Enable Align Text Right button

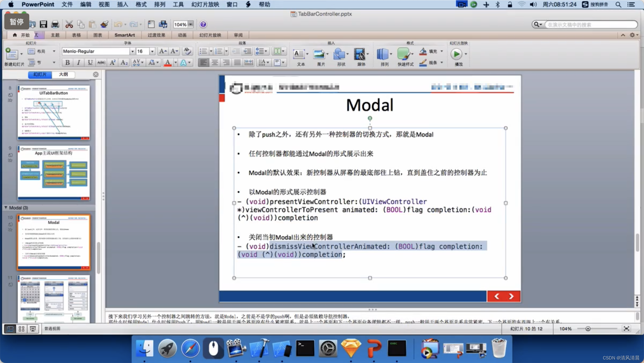226,63
